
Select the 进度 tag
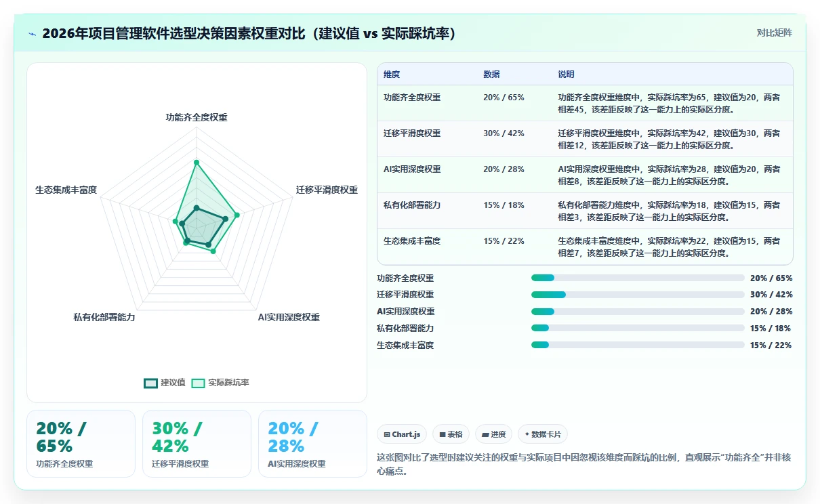point(493,434)
